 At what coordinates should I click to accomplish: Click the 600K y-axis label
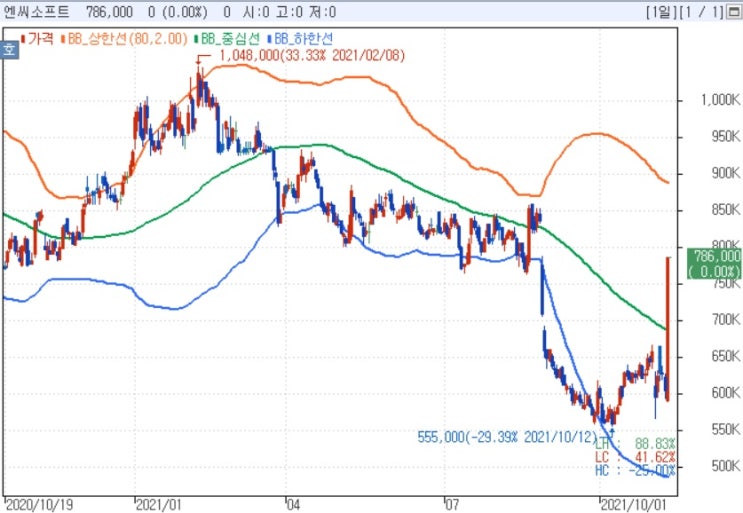(725, 393)
